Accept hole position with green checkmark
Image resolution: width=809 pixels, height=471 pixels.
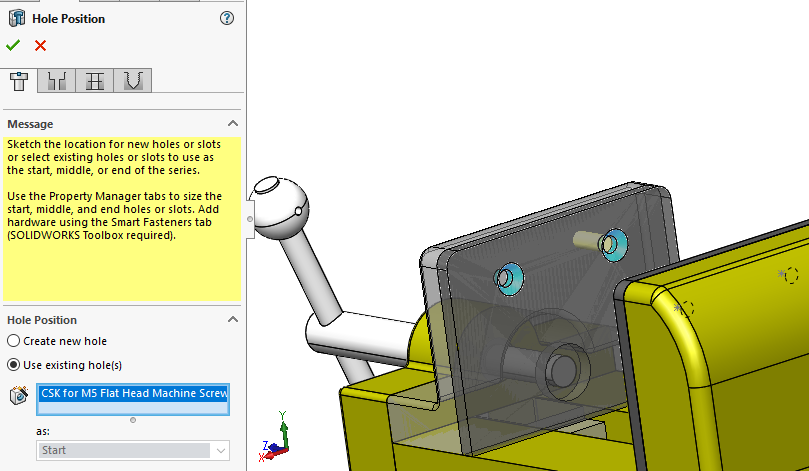[13, 45]
